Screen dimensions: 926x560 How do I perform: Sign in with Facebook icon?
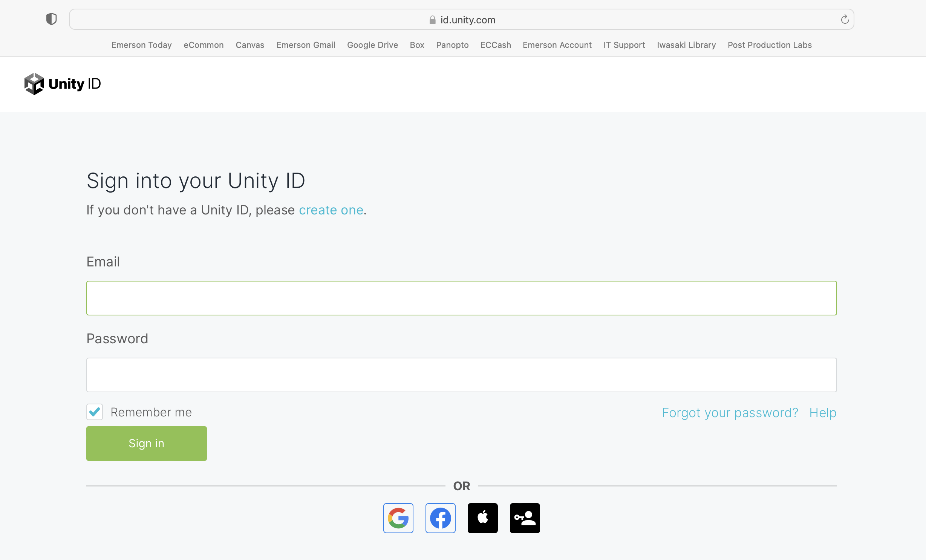pos(440,518)
